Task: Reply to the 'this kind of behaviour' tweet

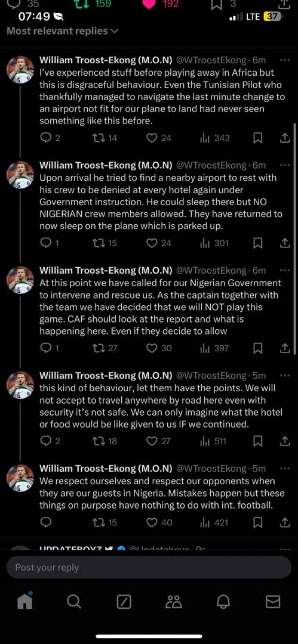Action: (51, 441)
